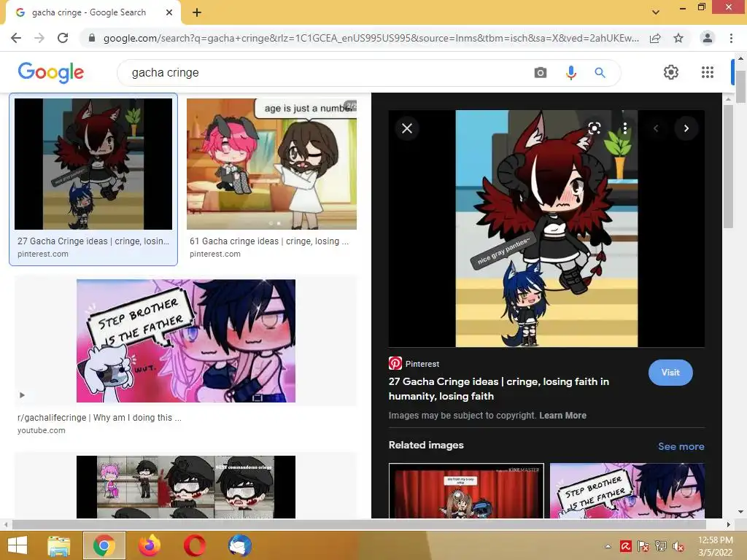Open the large previewed gacha image
Viewport: 747px width, 560px height.
click(x=546, y=228)
